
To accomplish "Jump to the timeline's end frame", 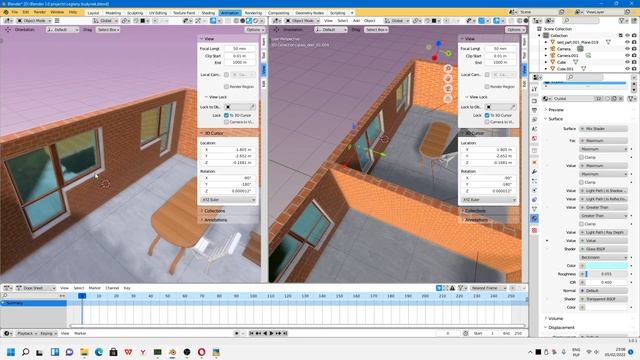I will [285, 333].
